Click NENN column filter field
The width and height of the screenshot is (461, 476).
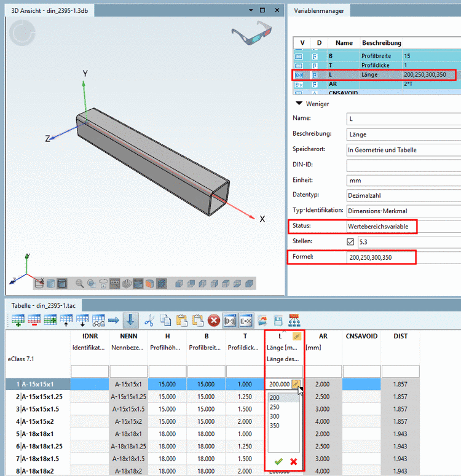[x=128, y=372]
